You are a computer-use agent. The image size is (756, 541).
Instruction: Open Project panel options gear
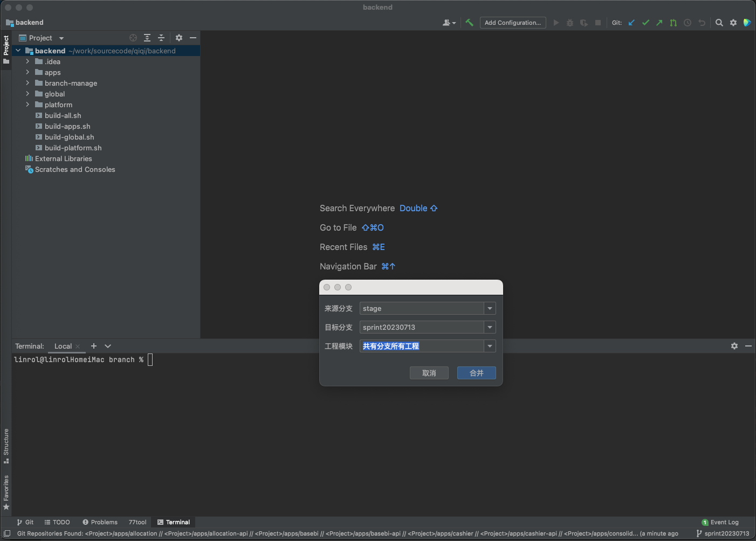(x=179, y=38)
